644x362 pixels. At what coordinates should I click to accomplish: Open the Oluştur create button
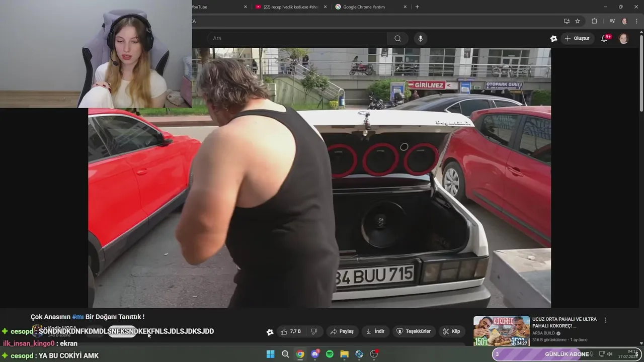577,39
